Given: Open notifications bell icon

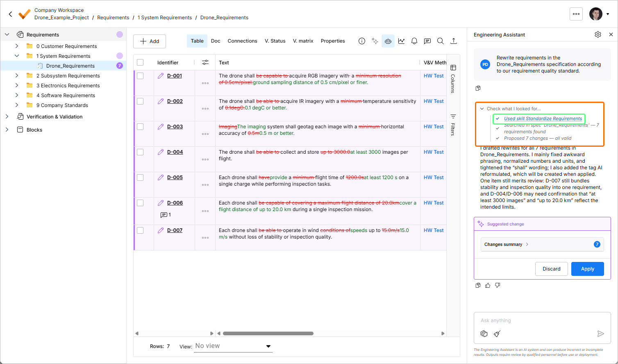Looking at the screenshot, I should 414,41.
